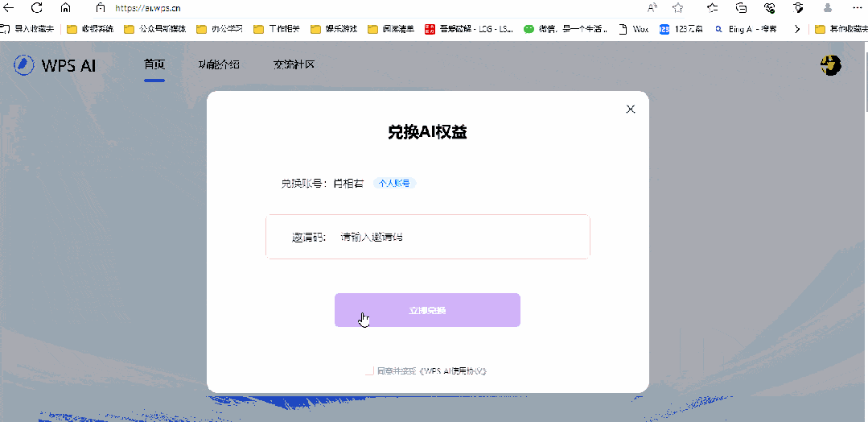
Task: Click the 邀请码 input field
Action: (428, 237)
